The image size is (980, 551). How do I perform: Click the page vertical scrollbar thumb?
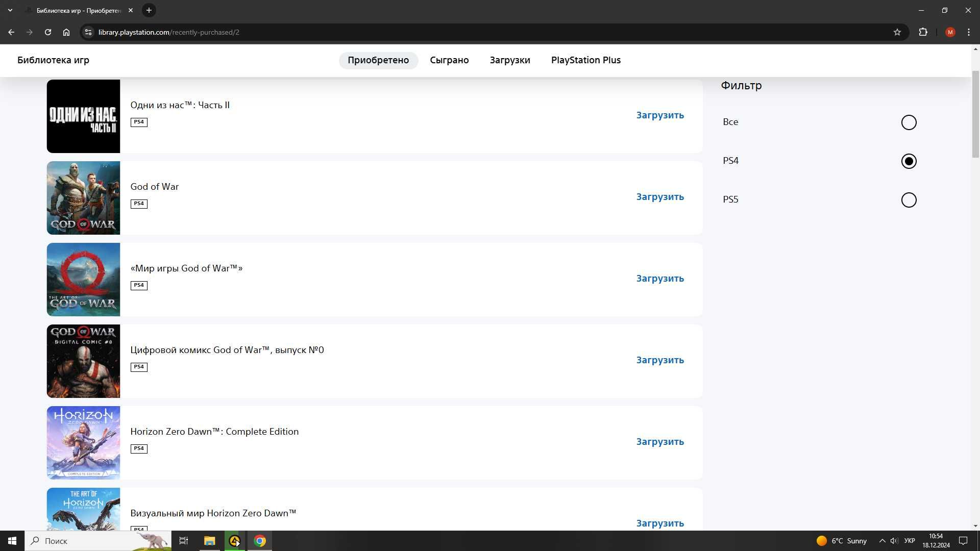(x=975, y=114)
